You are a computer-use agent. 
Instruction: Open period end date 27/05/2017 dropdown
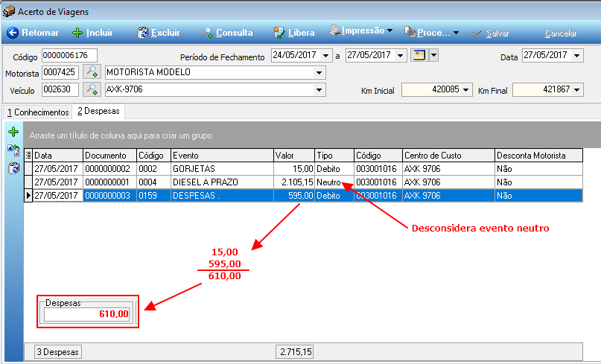click(x=400, y=56)
